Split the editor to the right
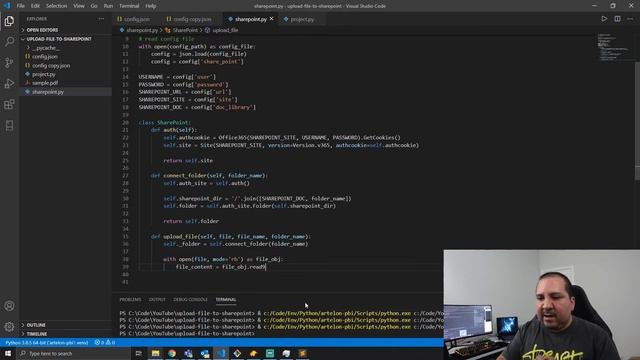 tap(617, 19)
